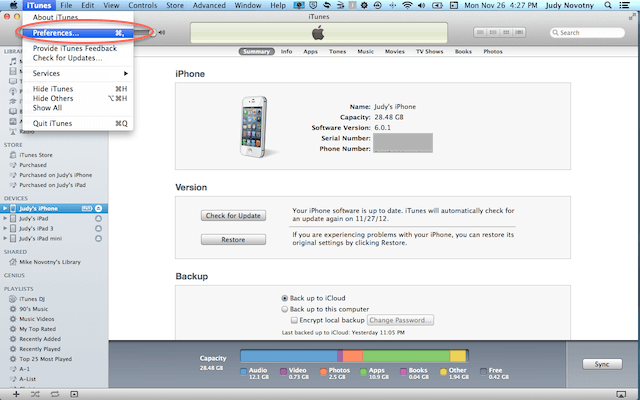Viewport: 640px width, 400px height.
Task: Collapse Judy's iPhone device tree
Action: point(5,209)
